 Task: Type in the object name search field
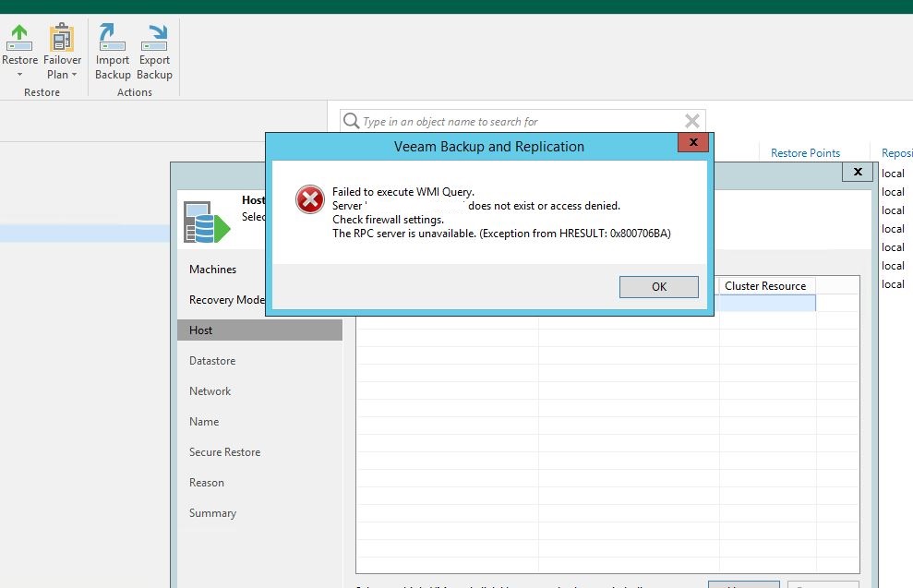[517, 121]
